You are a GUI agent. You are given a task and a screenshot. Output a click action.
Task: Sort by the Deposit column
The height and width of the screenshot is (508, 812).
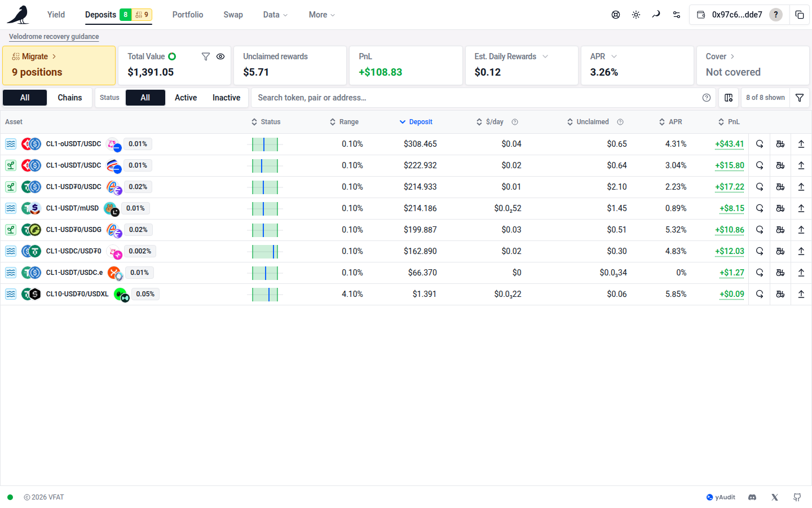click(x=416, y=122)
